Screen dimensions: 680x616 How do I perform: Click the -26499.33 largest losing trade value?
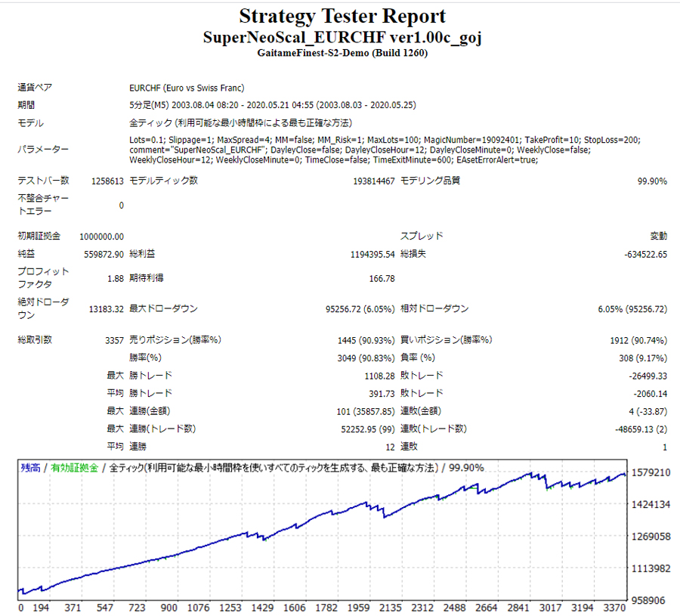pos(648,376)
